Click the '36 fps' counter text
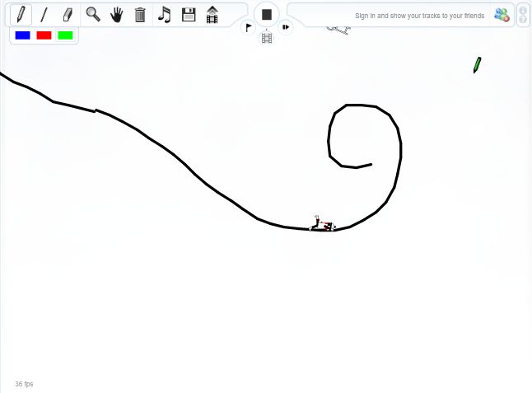The width and height of the screenshot is (532, 393). (24, 384)
